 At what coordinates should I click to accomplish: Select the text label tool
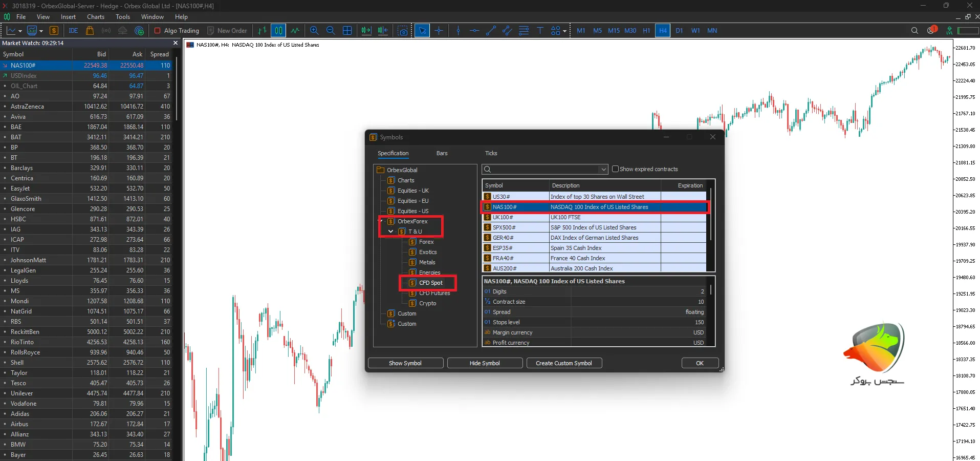pyautogui.click(x=540, y=31)
